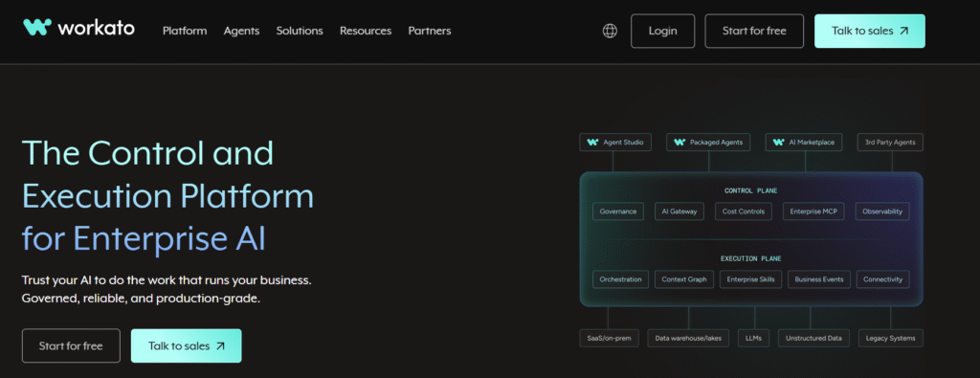Click the Connectivity box
Viewport: 980px width, 378px height.
[x=883, y=279]
